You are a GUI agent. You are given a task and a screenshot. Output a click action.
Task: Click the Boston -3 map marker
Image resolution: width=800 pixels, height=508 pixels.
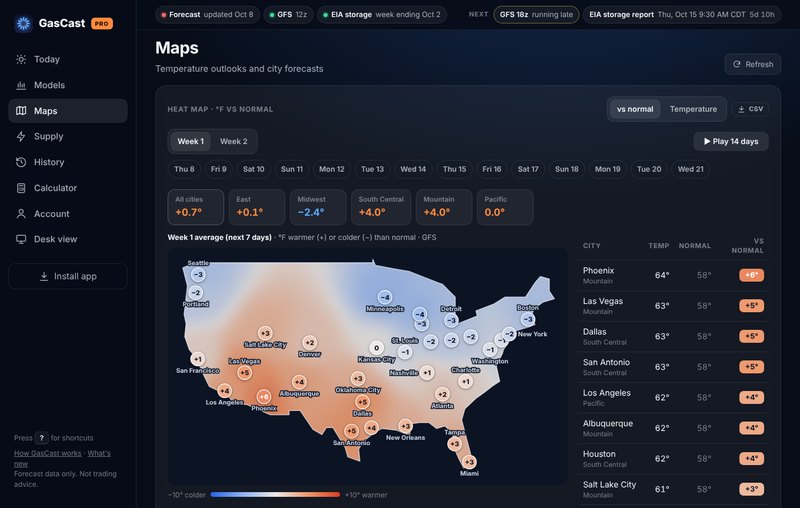coord(528,319)
